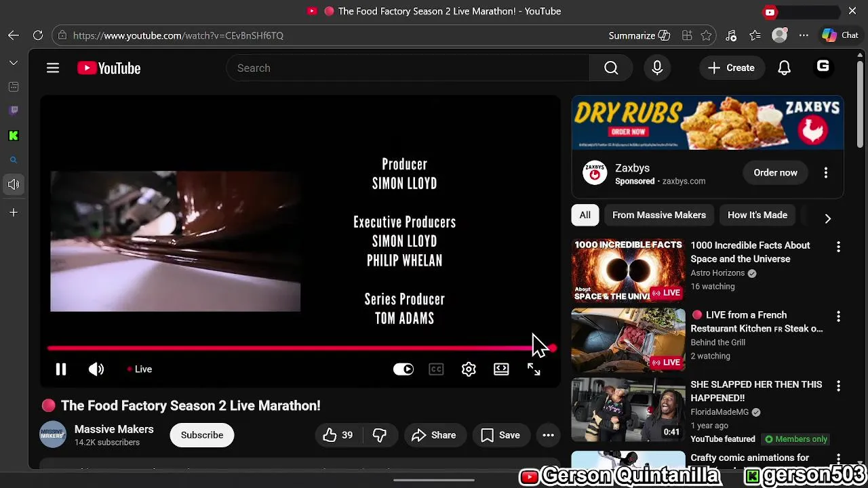The height and width of the screenshot is (488, 868).
Task: Click Summarize in the address bar
Action: (x=639, y=35)
